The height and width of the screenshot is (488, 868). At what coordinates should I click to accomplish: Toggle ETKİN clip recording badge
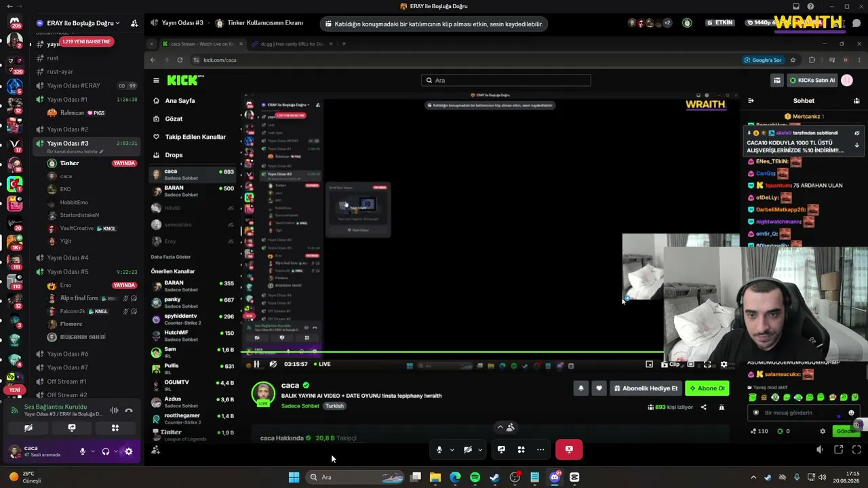coord(720,23)
